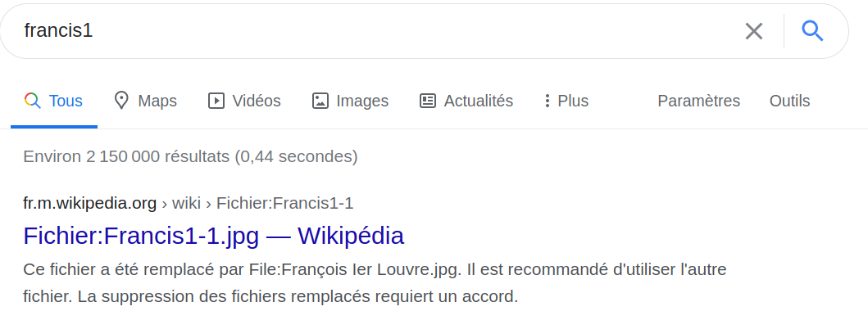Click the colorful magnifier icon beside Tous

33,101
